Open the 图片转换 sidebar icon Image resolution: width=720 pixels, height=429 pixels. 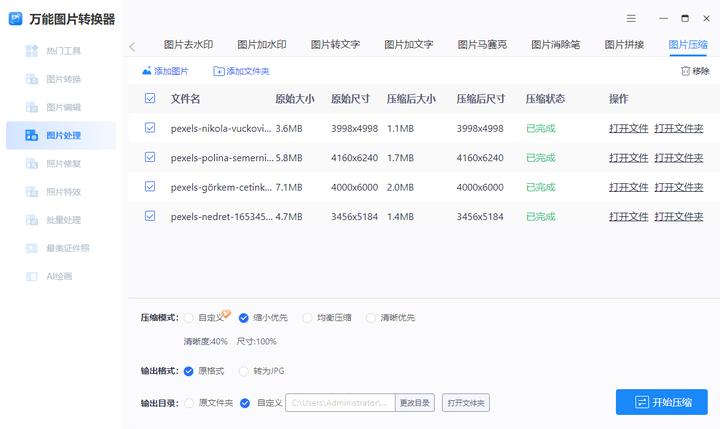[x=32, y=79]
